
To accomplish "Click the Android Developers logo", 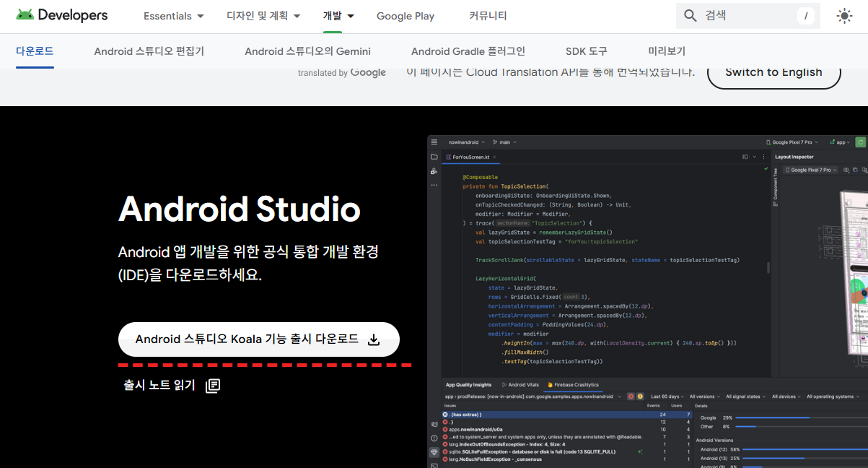I will pyautogui.click(x=61, y=15).
